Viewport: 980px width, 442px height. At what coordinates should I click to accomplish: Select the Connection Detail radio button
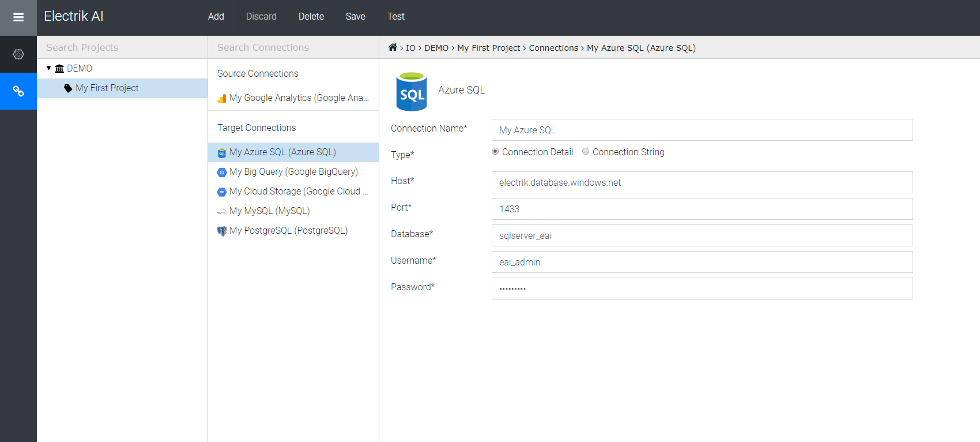pos(495,152)
